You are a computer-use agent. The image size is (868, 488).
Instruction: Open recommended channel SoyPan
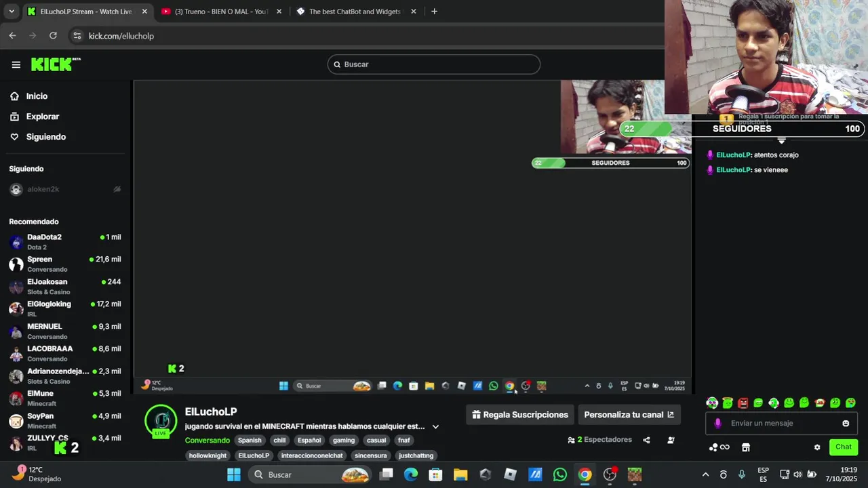(65, 420)
